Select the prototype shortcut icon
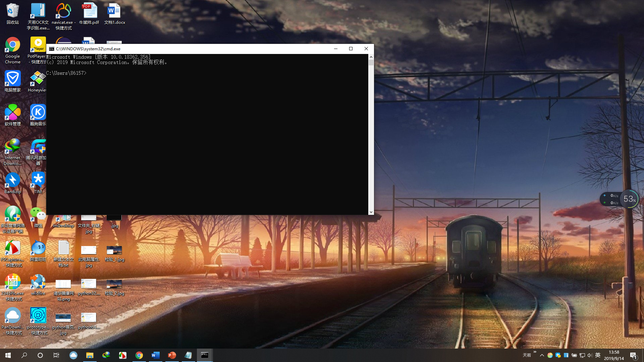 pos(38,321)
